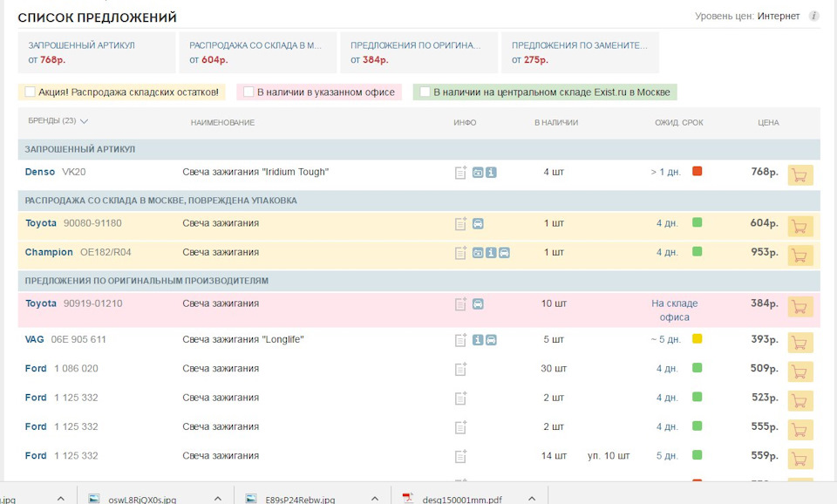Click '4 дн.' delivery link for Champion
The width and height of the screenshot is (837, 504).
[667, 252]
